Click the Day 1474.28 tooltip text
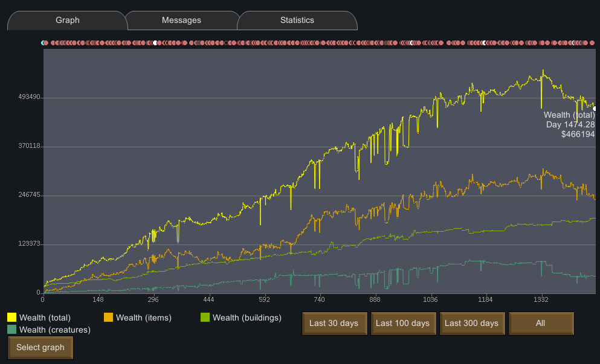600x364 pixels. point(570,124)
